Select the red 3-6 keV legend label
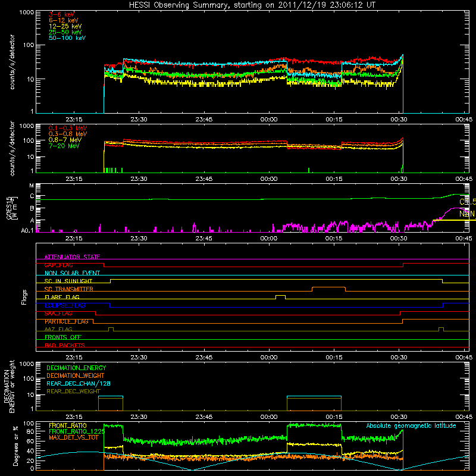Screen dimensions: 476x476 61,14
